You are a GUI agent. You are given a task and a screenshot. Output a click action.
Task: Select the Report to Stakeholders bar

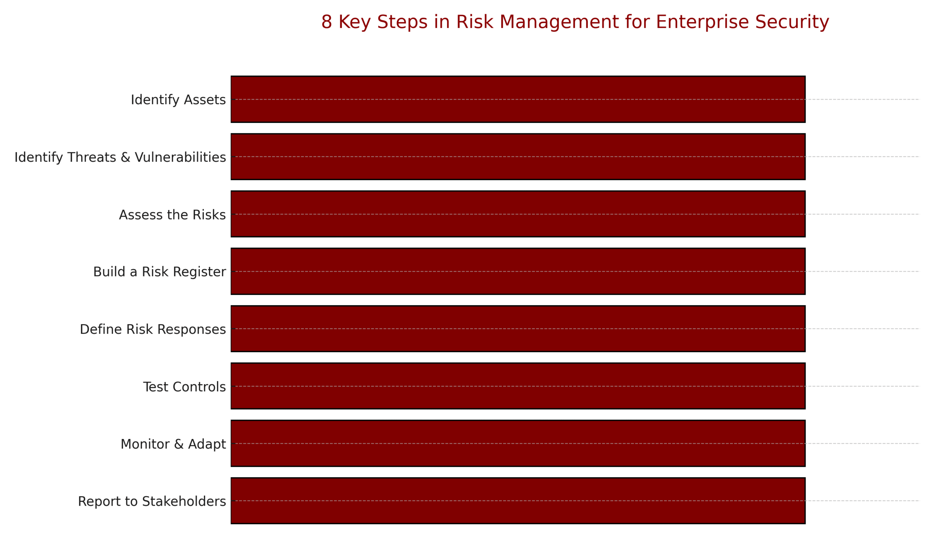coord(518,501)
